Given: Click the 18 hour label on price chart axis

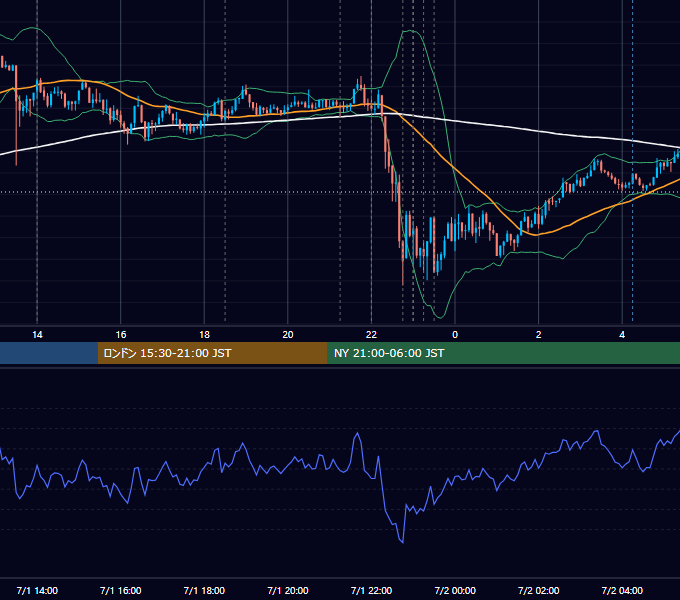Looking at the screenshot, I should 204,335.
